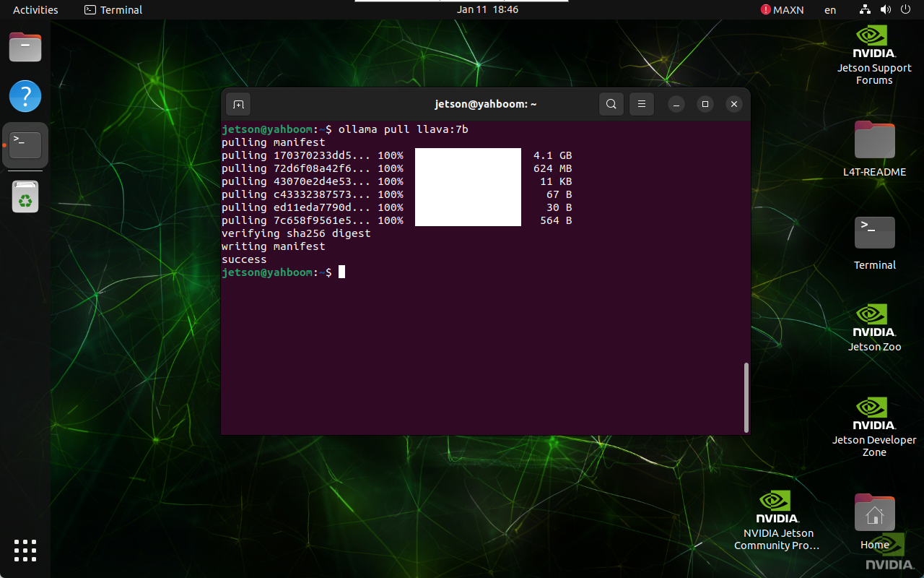The width and height of the screenshot is (924, 578).
Task: Click the power icon in top bar
Action: tap(906, 9)
